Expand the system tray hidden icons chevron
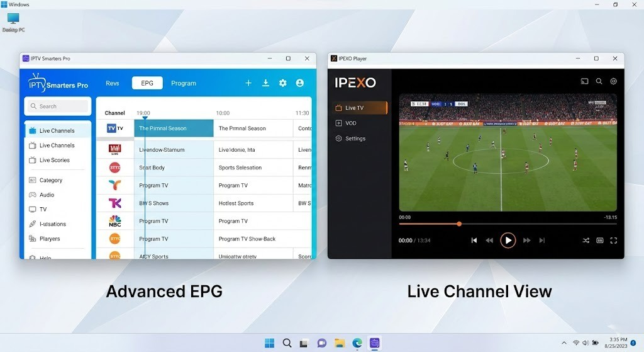644x352 pixels. point(564,343)
